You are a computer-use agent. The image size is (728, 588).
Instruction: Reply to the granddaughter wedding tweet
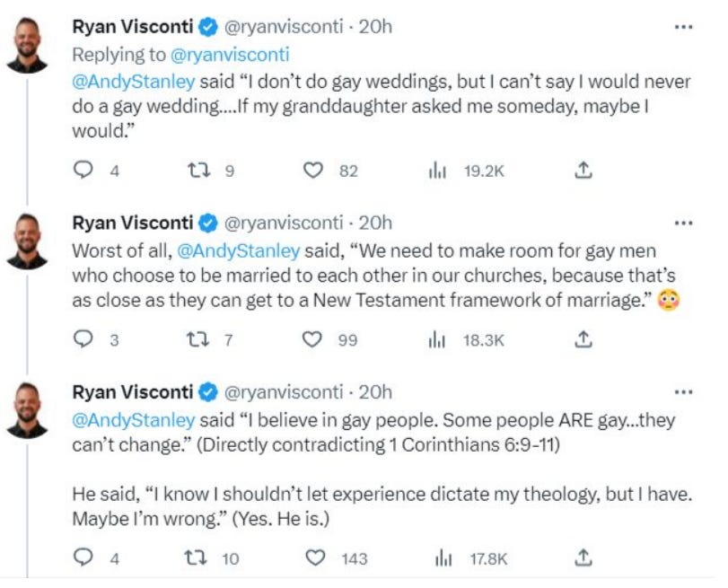(x=83, y=170)
